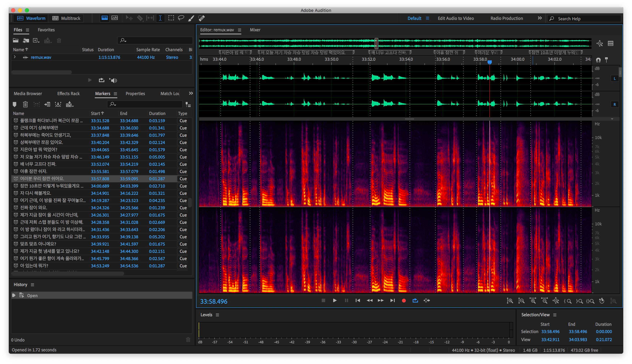Toggle Files panel loop playback
Viewport: 632px width, 364px height.
pos(101,80)
